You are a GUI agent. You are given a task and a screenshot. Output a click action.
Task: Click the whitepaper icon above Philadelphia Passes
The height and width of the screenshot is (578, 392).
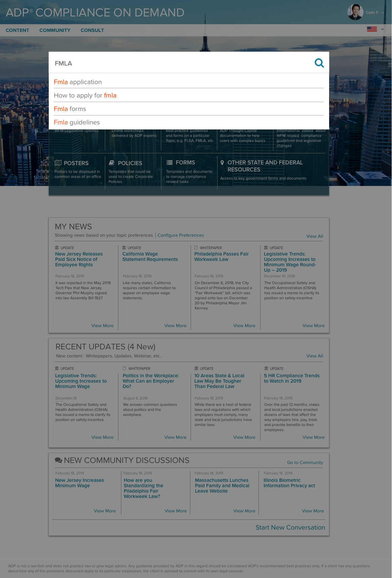coord(196,248)
